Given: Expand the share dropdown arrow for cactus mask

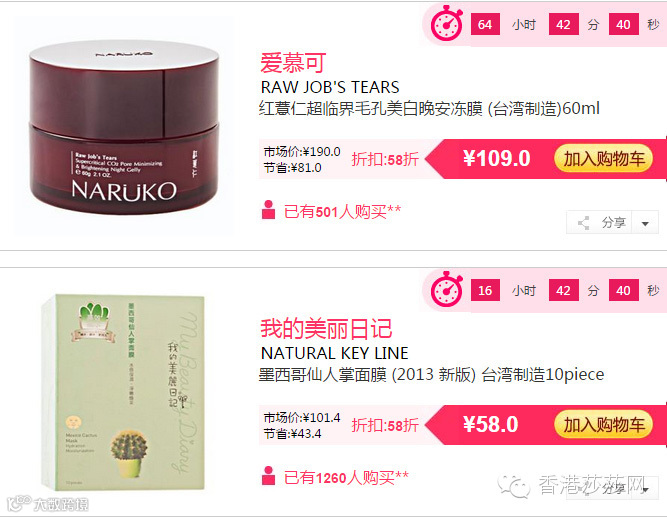Looking at the screenshot, I should (x=646, y=490).
